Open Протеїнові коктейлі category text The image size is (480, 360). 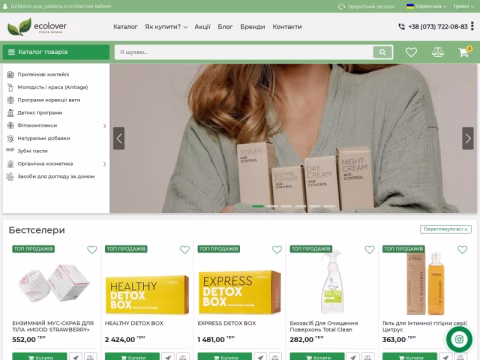coord(43,74)
